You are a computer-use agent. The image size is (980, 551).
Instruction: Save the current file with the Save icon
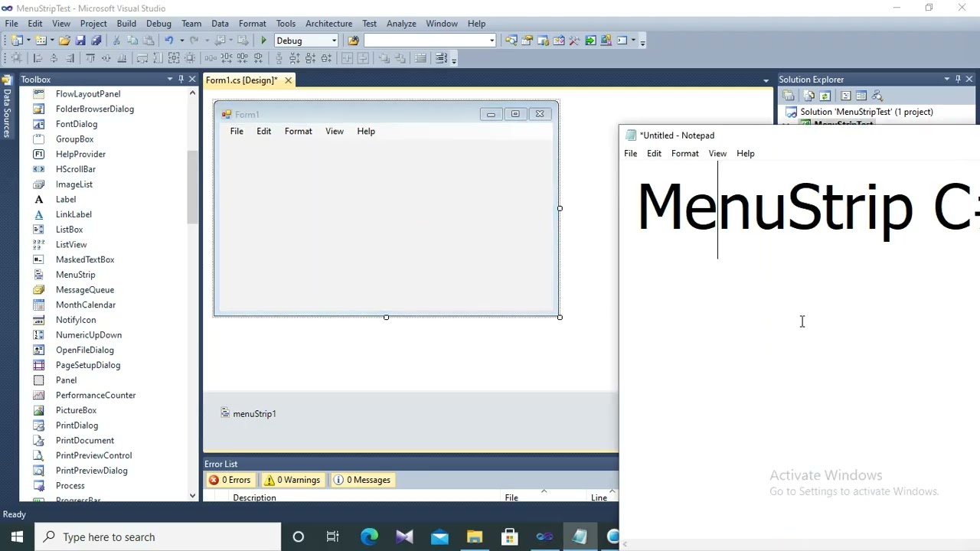click(80, 41)
